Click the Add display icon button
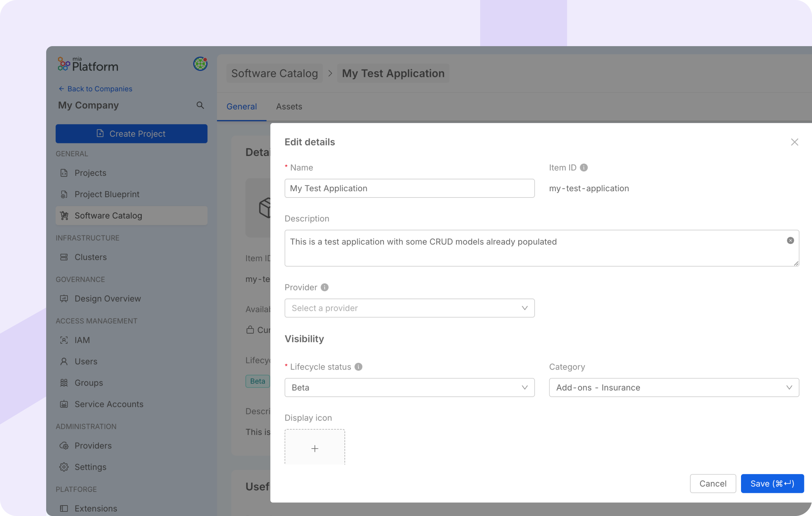812x516 pixels. pyautogui.click(x=315, y=447)
